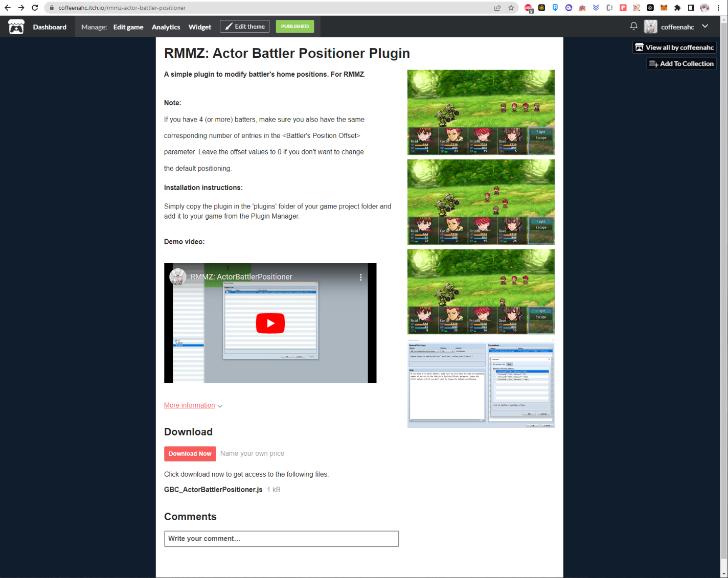The image size is (728, 578).
Task: Play the ActorBattlerPositioner demo video
Action: tap(270, 323)
